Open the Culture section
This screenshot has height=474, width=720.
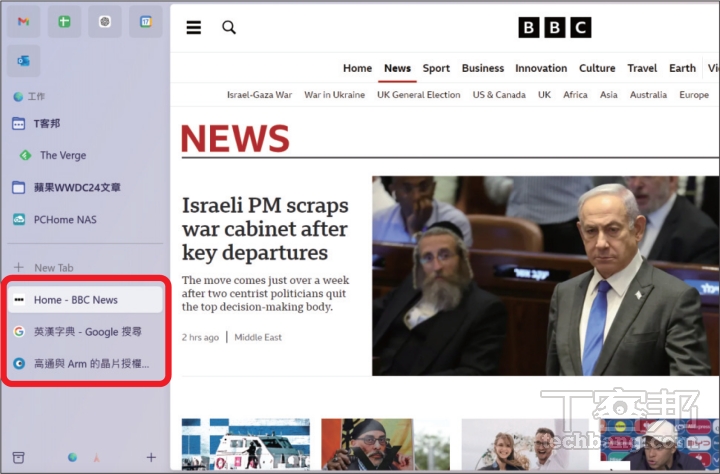(x=597, y=68)
